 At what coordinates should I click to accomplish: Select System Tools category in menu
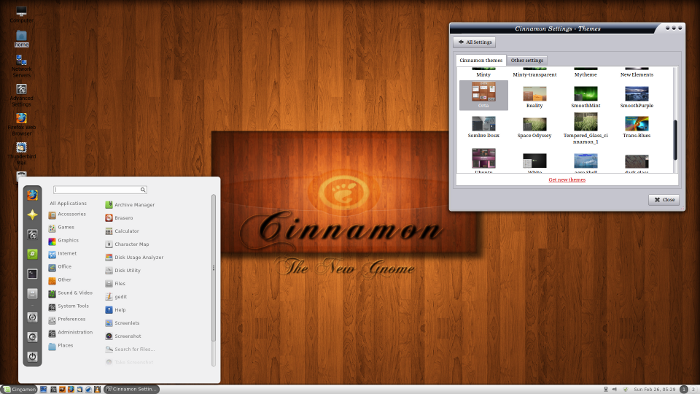(x=69, y=306)
